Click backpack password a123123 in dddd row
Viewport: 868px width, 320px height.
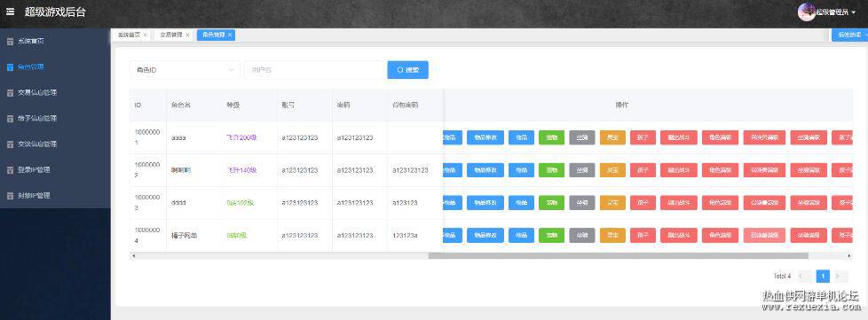coord(405,203)
